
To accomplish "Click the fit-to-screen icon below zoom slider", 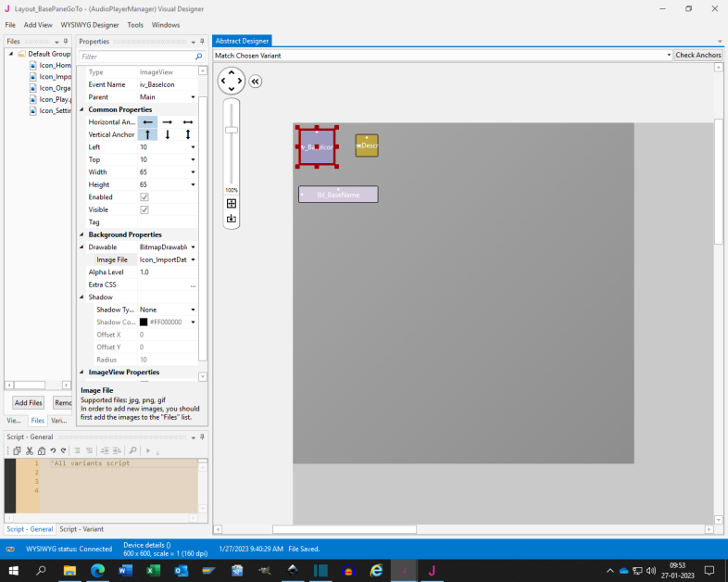I will click(232, 204).
